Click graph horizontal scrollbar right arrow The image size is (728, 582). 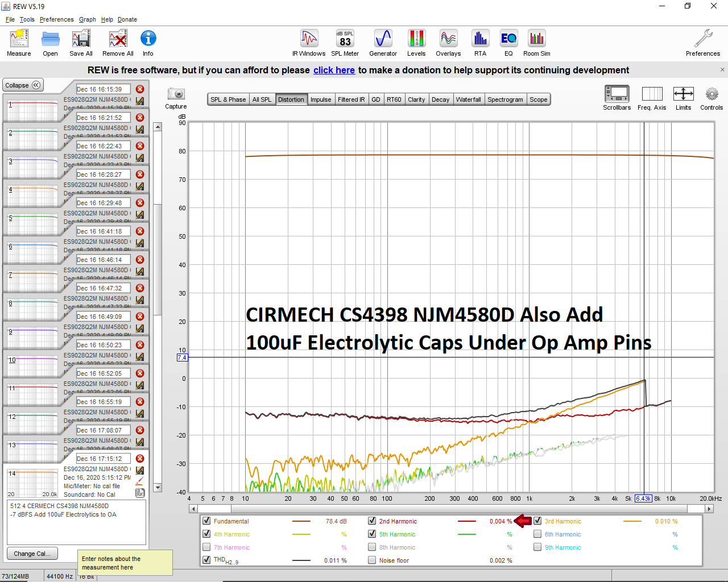tap(709, 509)
